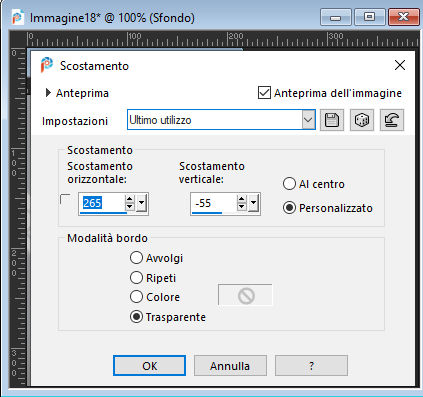This screenshot has width=423, height=397.
Task: Click the Scostamento verticale label
Action: (x=212, y=173)
